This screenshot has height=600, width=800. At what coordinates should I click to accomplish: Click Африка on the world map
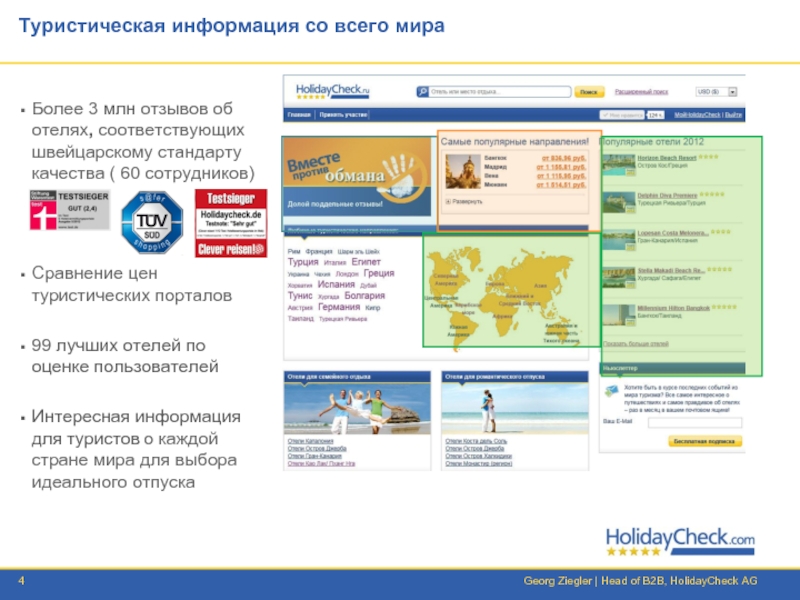(x=503, y=316)
